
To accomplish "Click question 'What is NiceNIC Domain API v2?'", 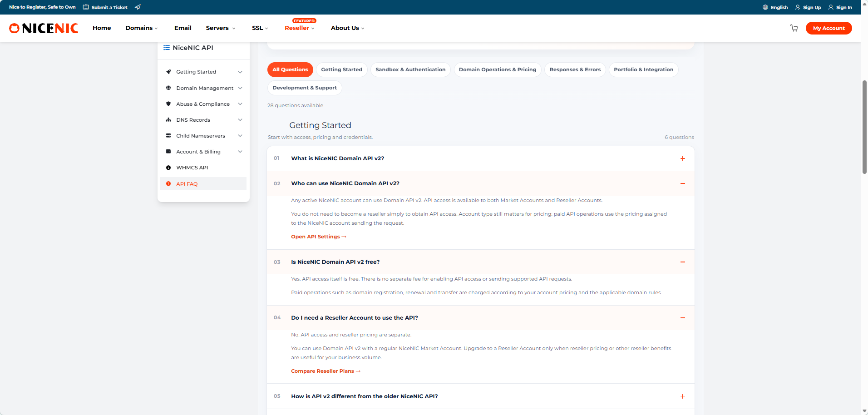I will pos(338,158).
